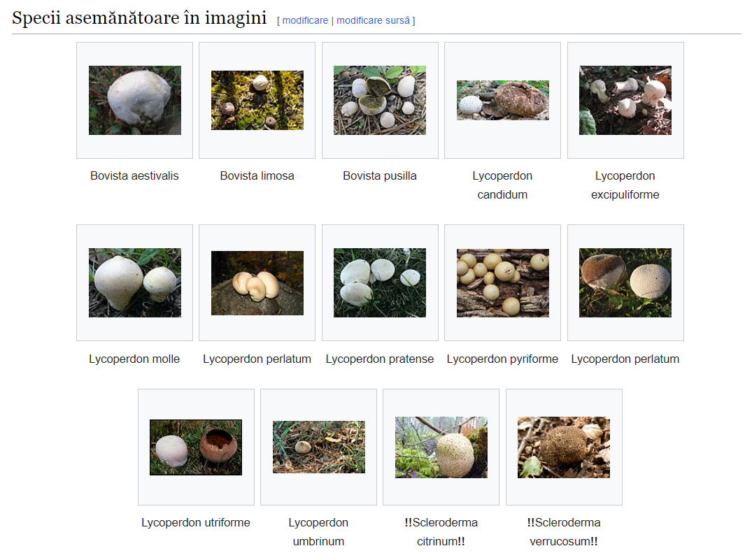
Task: Open the Lycoperdon molle thumbnail
Action: (x=134, y=282)
